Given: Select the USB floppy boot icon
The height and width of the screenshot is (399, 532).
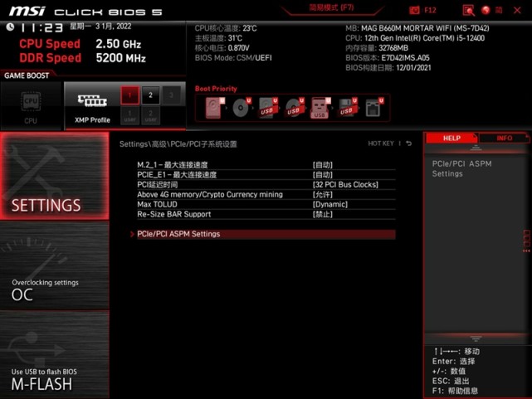Looking at the screenshot, I should pyautogui.click(x=347, y=108).
